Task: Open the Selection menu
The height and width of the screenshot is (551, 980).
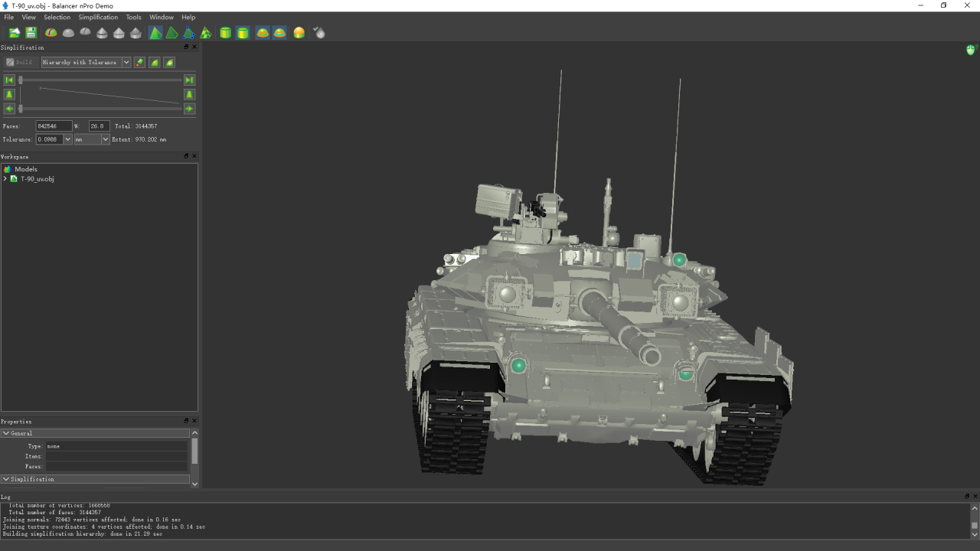Action: pos(57,17)
